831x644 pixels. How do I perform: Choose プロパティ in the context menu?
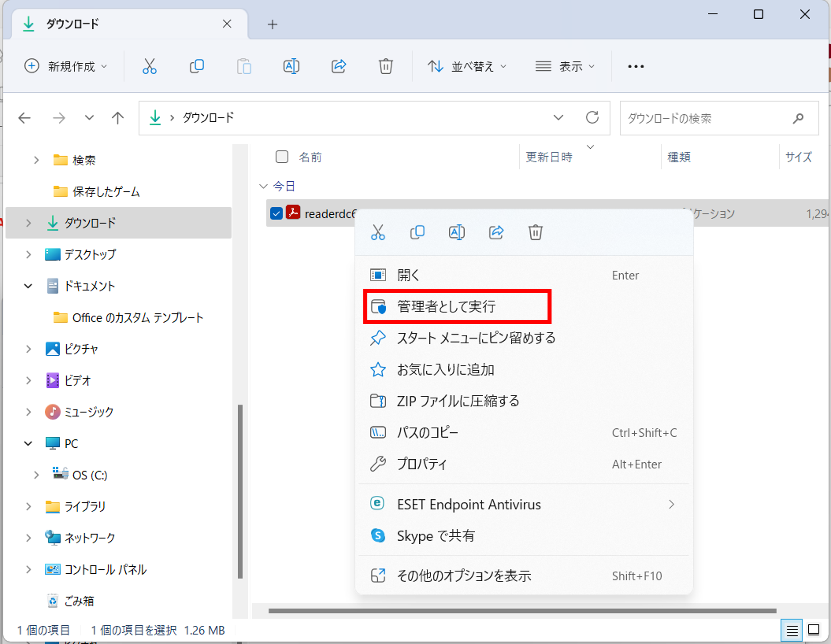524,464
